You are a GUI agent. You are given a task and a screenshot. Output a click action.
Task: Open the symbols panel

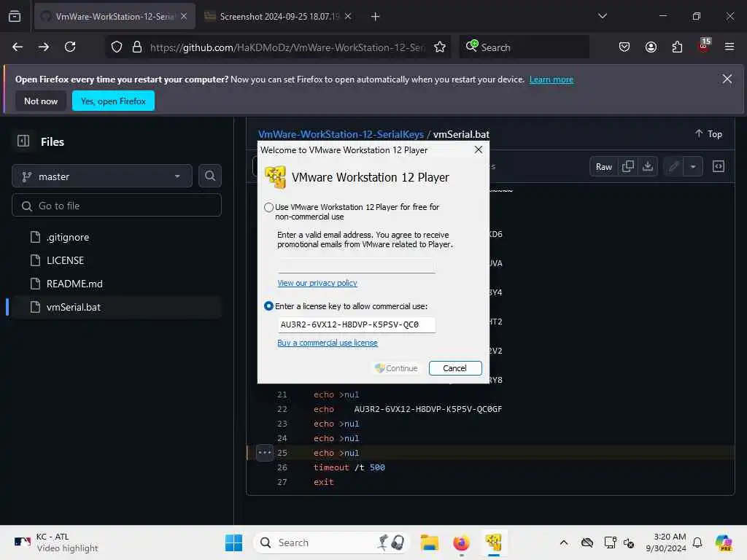click(719, 166)
